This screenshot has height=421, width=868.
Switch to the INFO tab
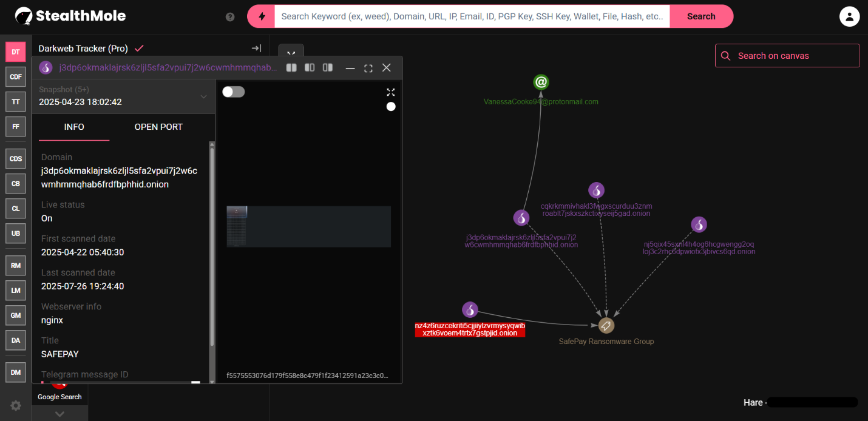point(74,127)
